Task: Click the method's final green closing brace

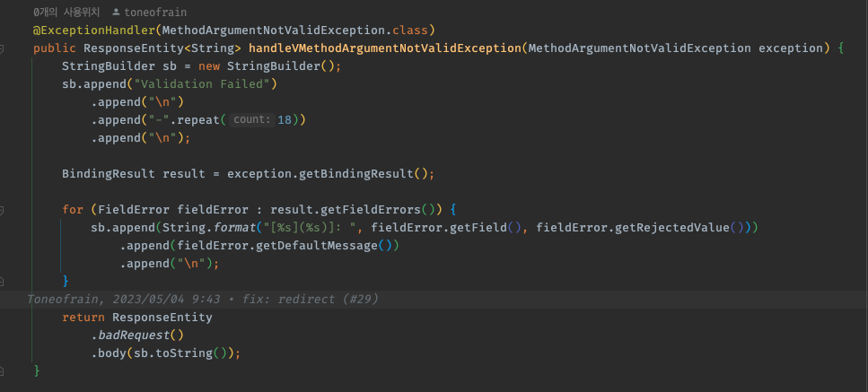Action: pos(37,370)
